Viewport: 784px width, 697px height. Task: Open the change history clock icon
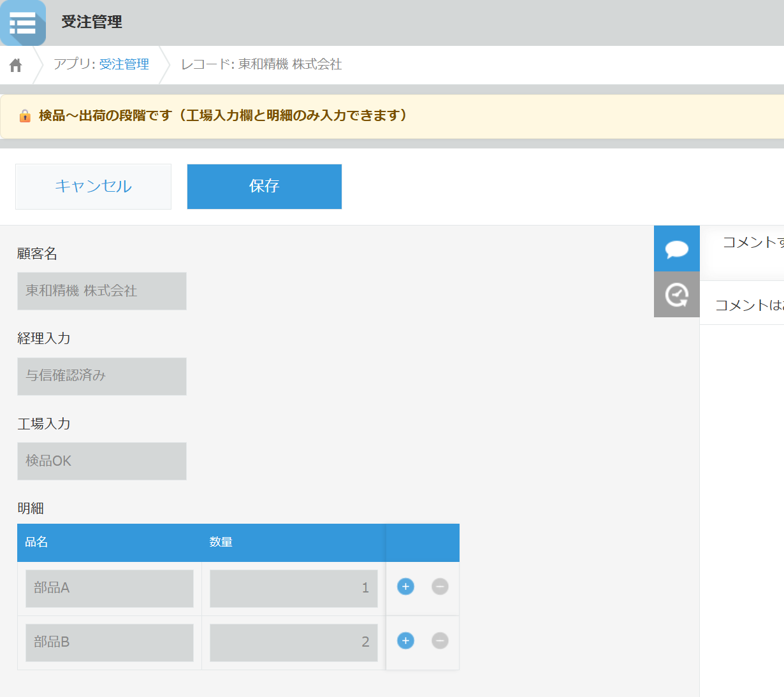point(677,294)
